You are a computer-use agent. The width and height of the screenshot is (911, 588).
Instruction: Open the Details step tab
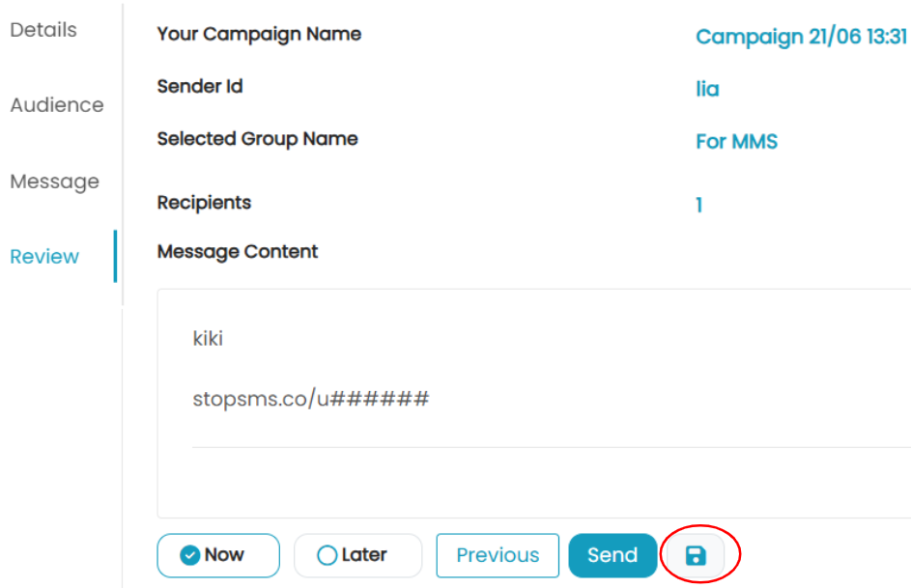43,30
